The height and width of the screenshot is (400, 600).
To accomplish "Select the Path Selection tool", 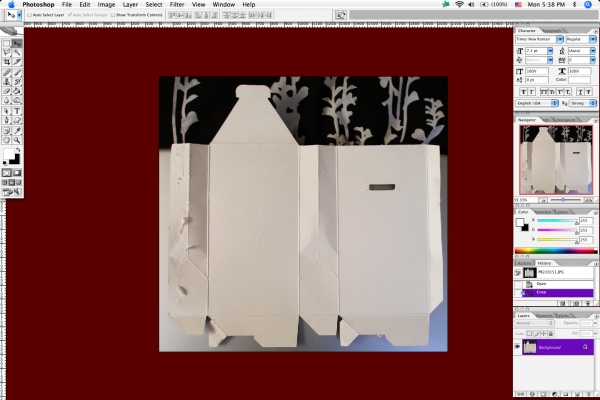I will pos(7,111).
